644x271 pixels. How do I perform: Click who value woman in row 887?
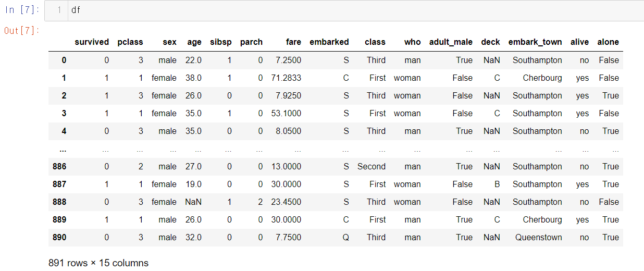[407, 184]
